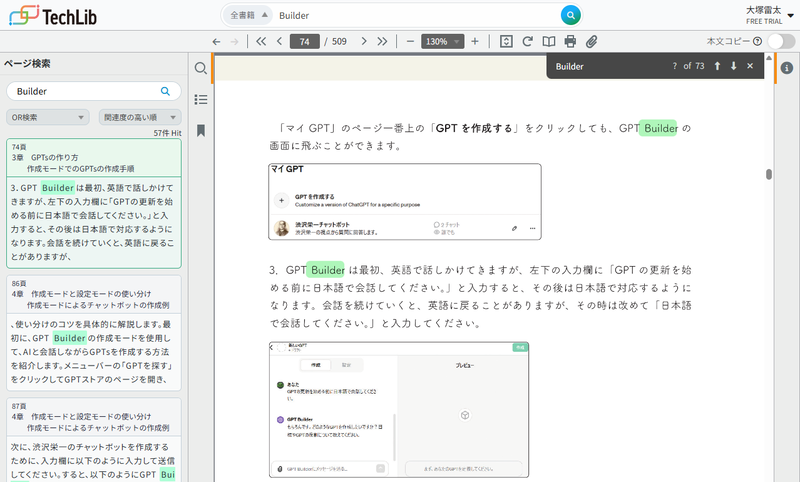Zoom in with the plus button

[x=475, y=41]
